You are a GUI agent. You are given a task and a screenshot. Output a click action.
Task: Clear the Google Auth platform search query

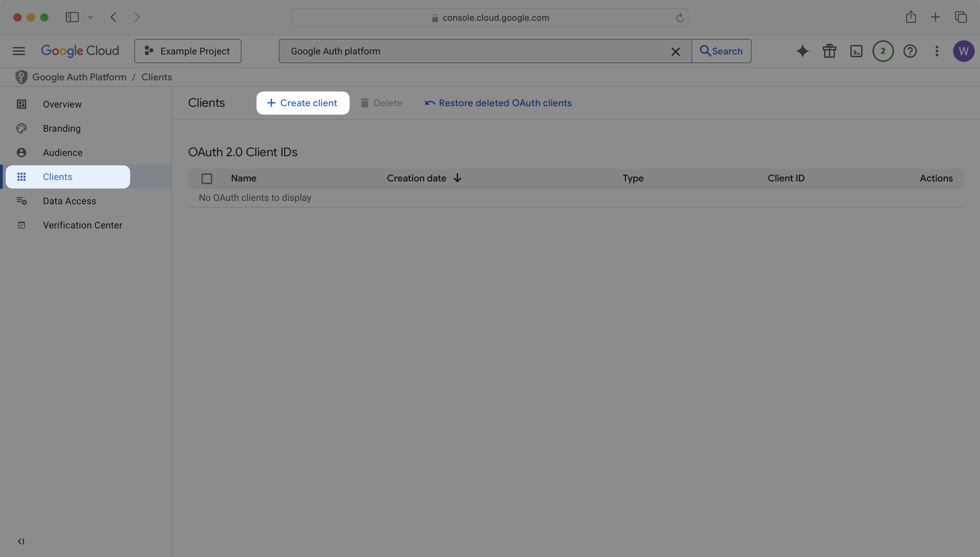[x=676, y=51]
